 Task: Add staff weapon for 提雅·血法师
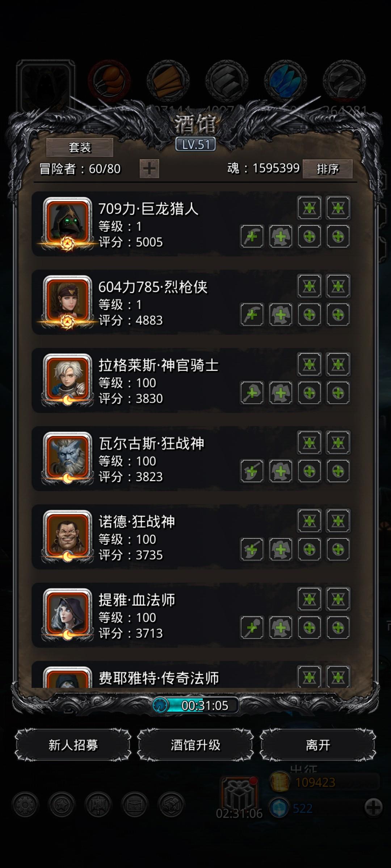click(x=252, y=627)
